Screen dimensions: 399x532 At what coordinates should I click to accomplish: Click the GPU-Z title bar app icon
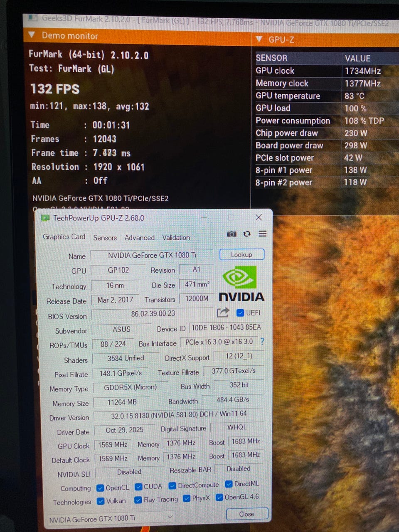pos(45,218)
